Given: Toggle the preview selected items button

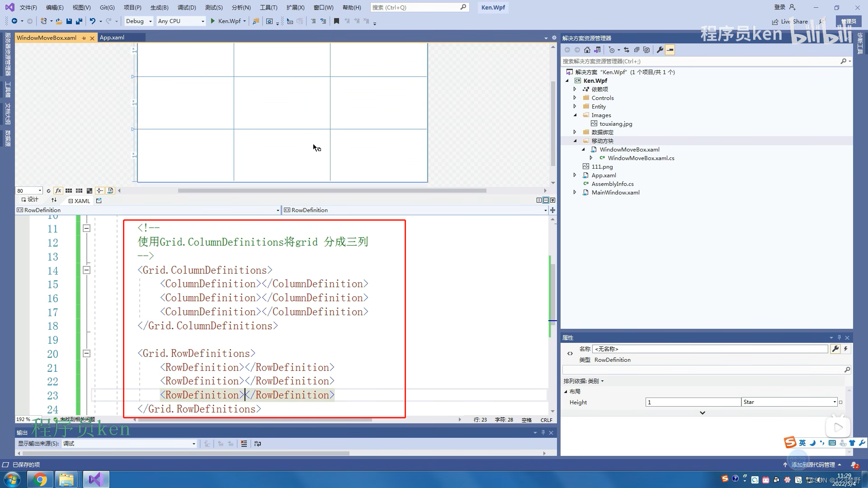Looking at the screenshot, I should tap(670, 50).
